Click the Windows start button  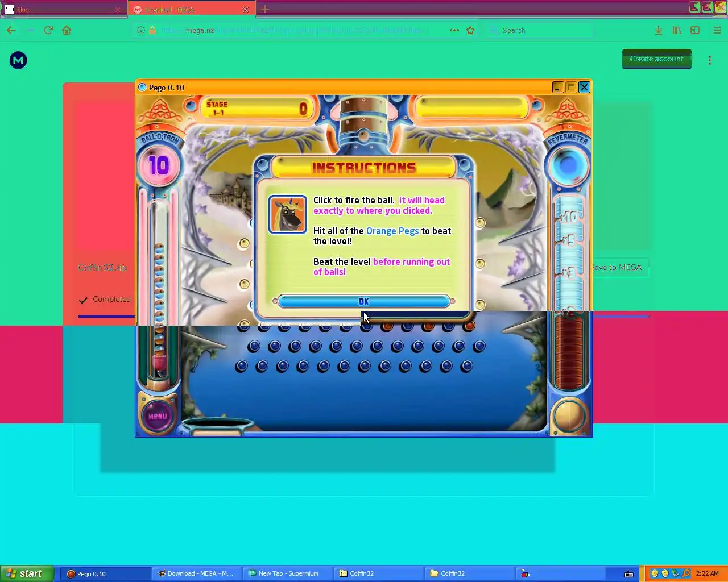27,573
